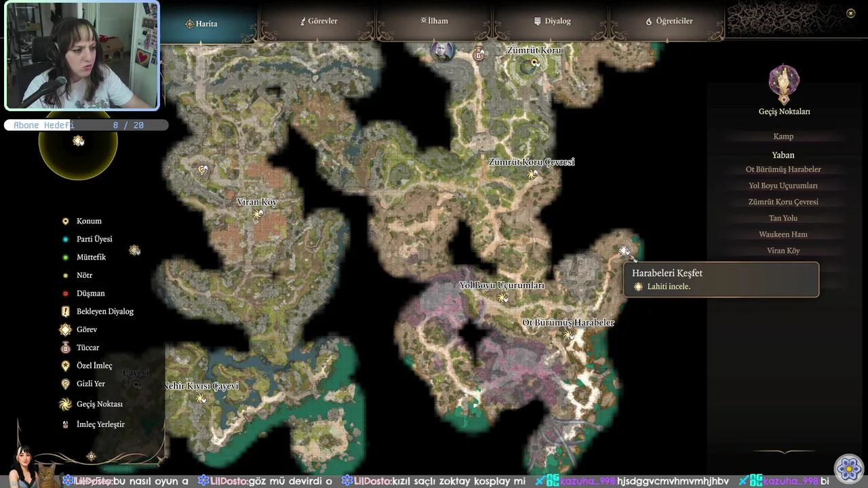Select the Yaban region header

[x=783, y=155]
